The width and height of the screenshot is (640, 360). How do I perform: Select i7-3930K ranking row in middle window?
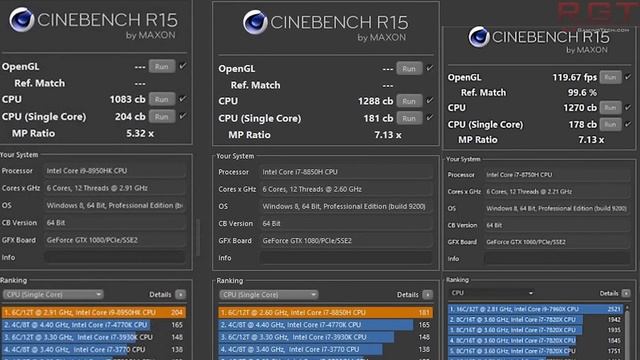click(x=325, y=337)
